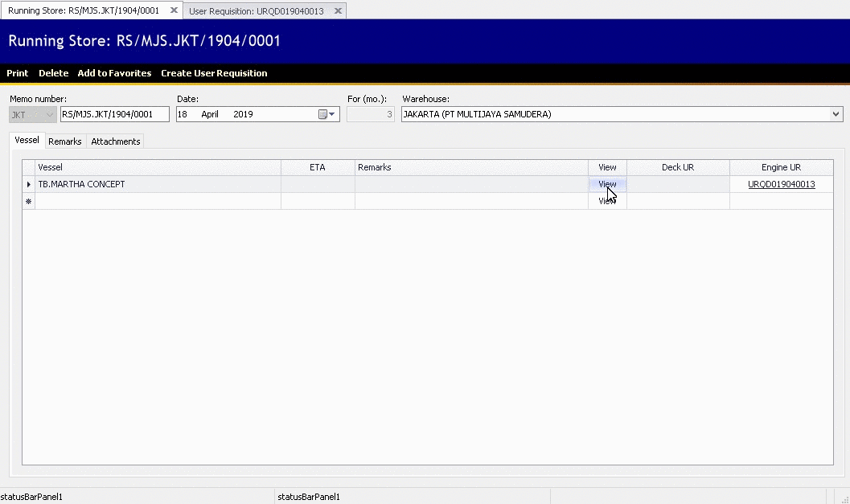Switch to User Requisition URQD019040013 tab
Viewport: 850px width, 504px height.
pyautogui.click(x=256, y=11)
